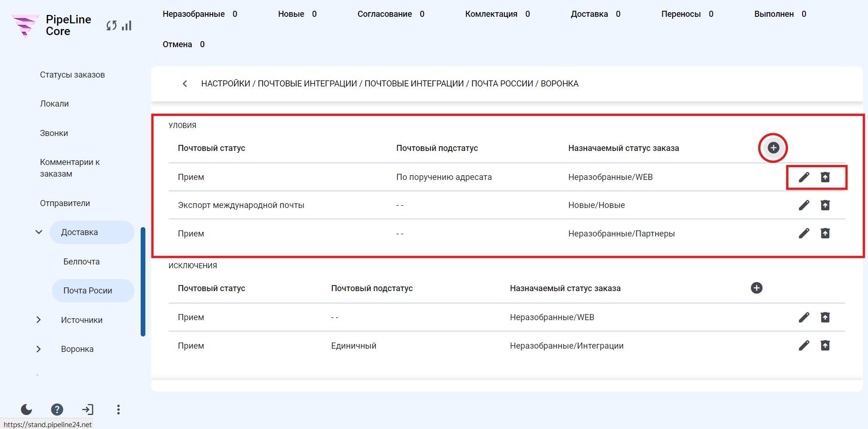This screenshot has height=429, width=868.
Task: Edit the Экспорт международной почты row
Action: (803, 205)
